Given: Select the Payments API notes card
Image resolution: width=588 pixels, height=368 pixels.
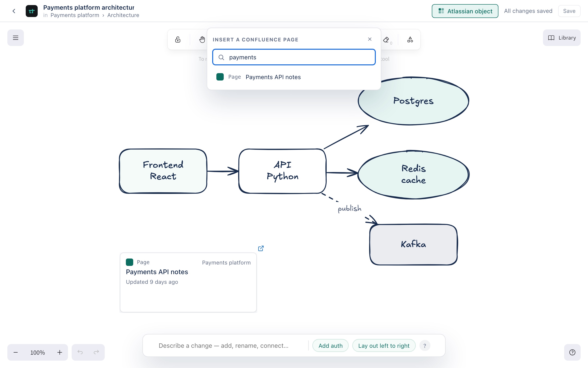Looking at the screenshot, I should 188,282.
